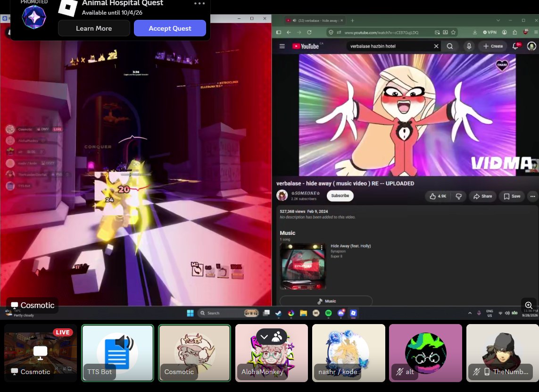Subscribe to the SOMEONE channel
This screenshot has width=539, height=392.
340,196
